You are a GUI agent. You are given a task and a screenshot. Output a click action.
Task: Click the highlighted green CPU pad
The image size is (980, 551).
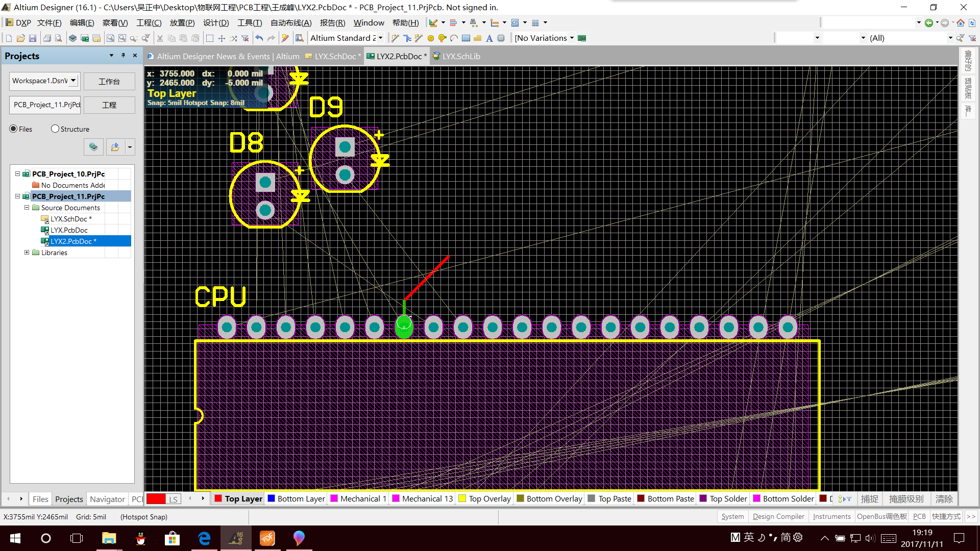point(404,327)
